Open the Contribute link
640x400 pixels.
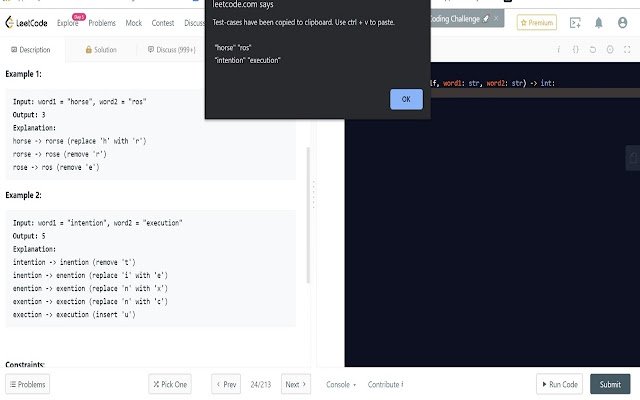click(386, 384)
